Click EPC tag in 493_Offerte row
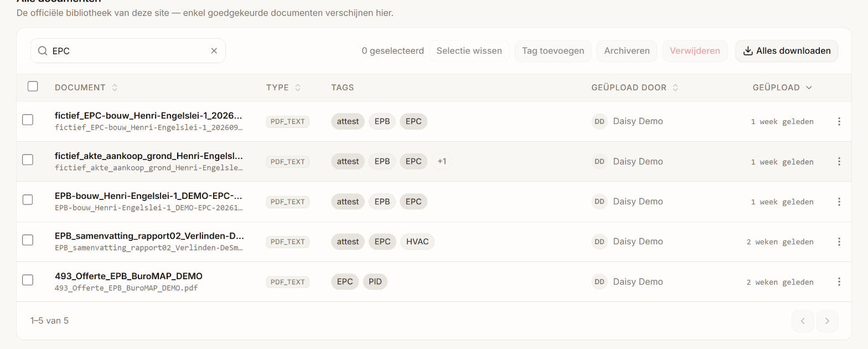868x349 pixels. click(x=345, y=282)
